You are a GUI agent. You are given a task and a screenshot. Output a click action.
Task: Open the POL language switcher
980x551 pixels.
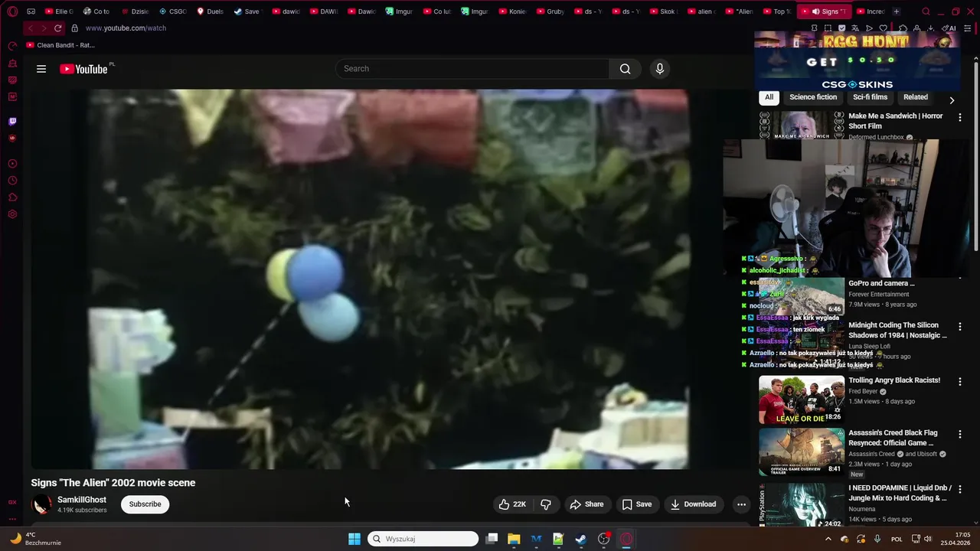click(897, 539)
